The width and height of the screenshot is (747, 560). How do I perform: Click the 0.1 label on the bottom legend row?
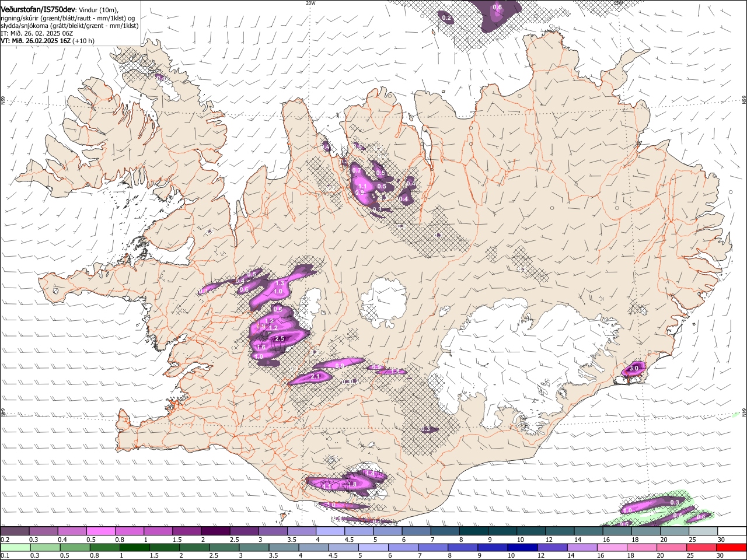(x=4, y=556)
